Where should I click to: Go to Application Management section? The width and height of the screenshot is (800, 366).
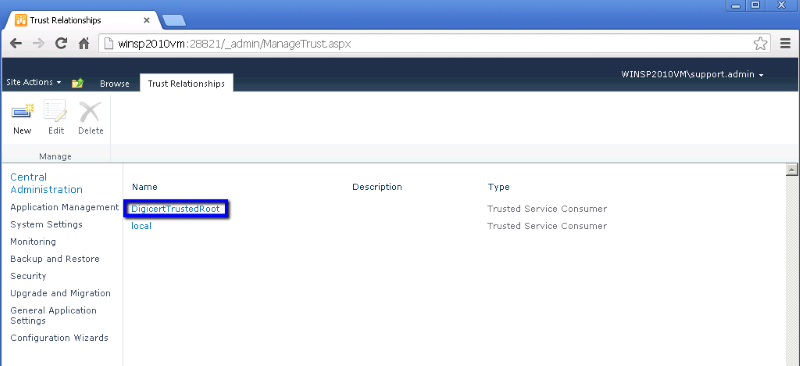[x=64, y=207]
